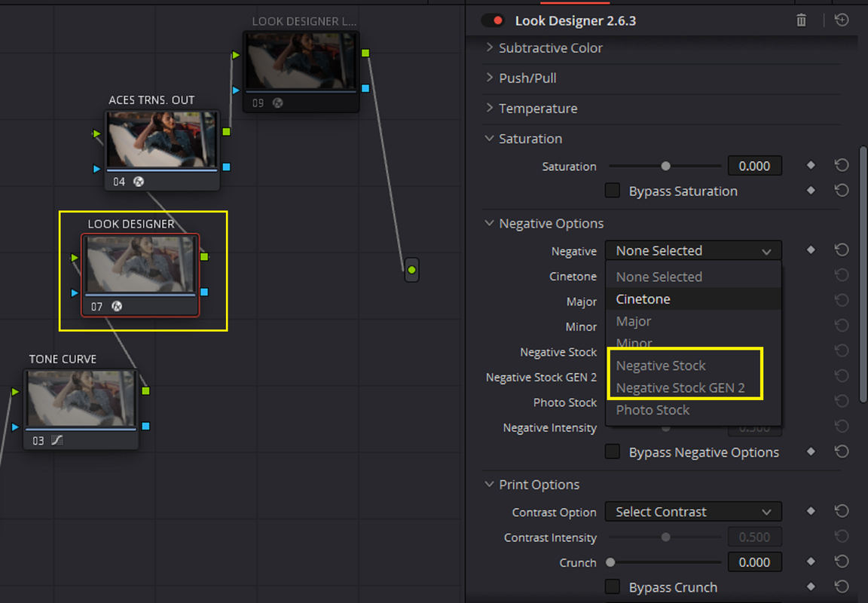This screenshot has height=603, width=868.
Task: Select Cinetone from Negative list
Action: 693,299
